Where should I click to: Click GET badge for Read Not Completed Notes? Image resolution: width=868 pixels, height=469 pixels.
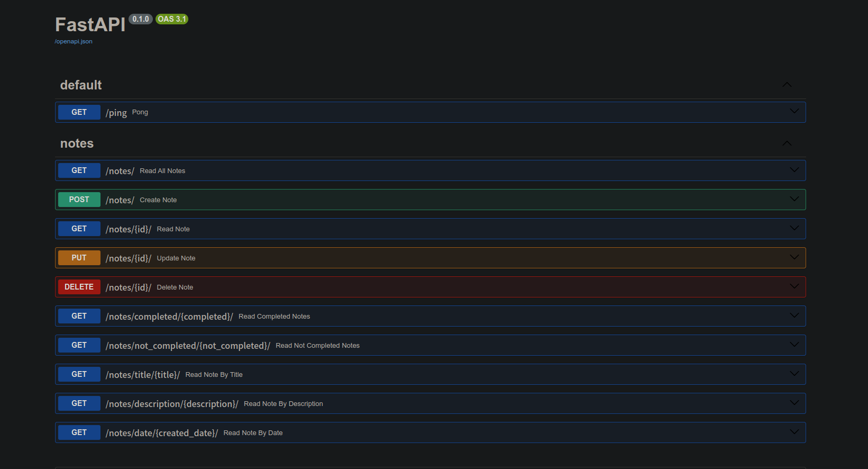79,345
